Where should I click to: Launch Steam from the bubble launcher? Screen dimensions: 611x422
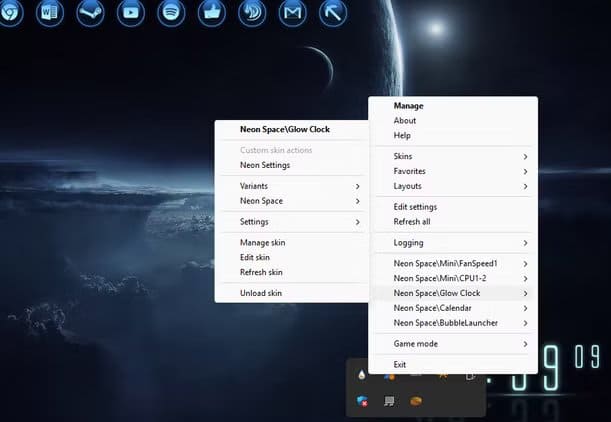tap(89, 13)
